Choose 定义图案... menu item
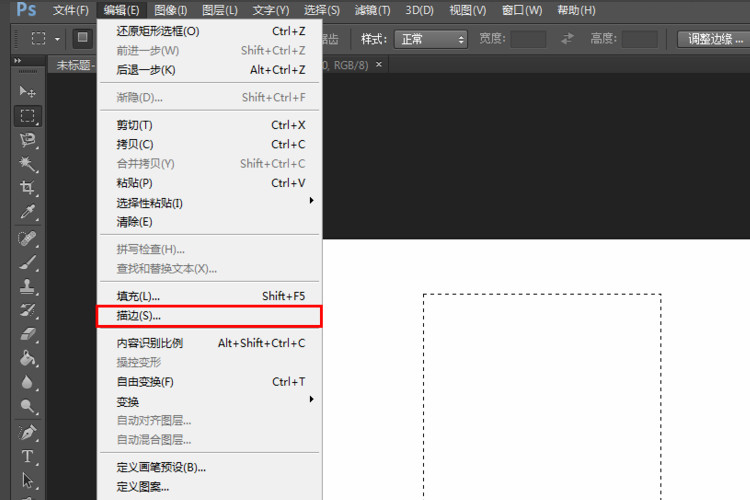Image resolution: width=750 pixels, height=500 pixels. (210, 487)
